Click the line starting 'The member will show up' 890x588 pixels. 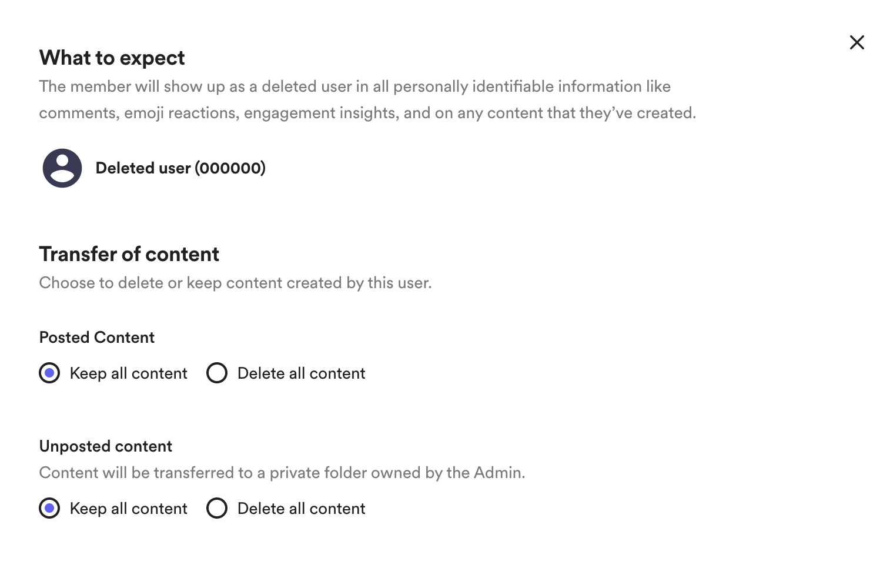[355, 86]
